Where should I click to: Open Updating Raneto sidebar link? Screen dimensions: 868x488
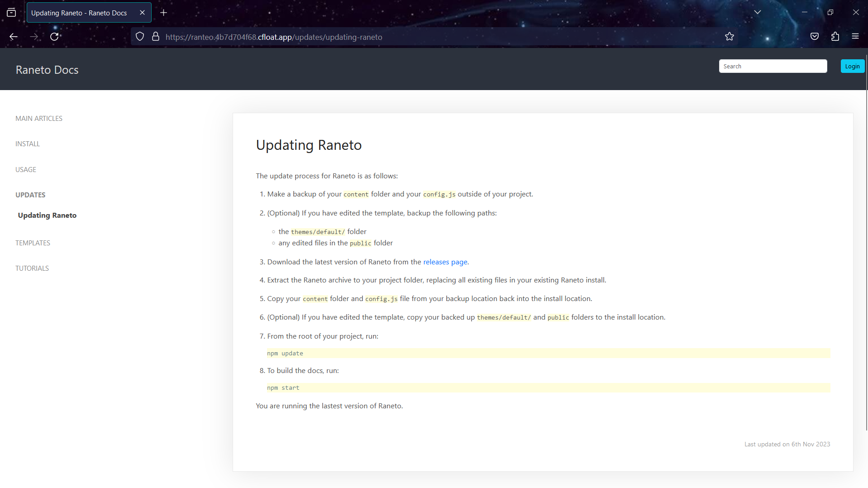pyautogui.click(x=47, y=215)
